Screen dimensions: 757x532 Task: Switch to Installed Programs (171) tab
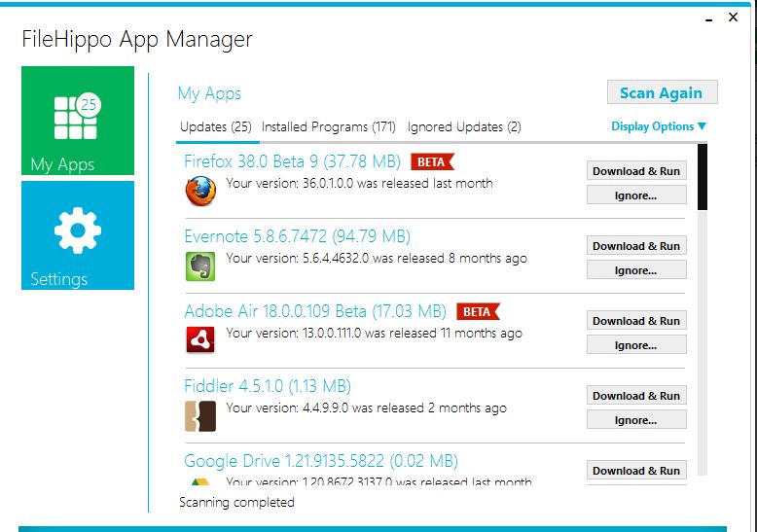click(329, 127)
